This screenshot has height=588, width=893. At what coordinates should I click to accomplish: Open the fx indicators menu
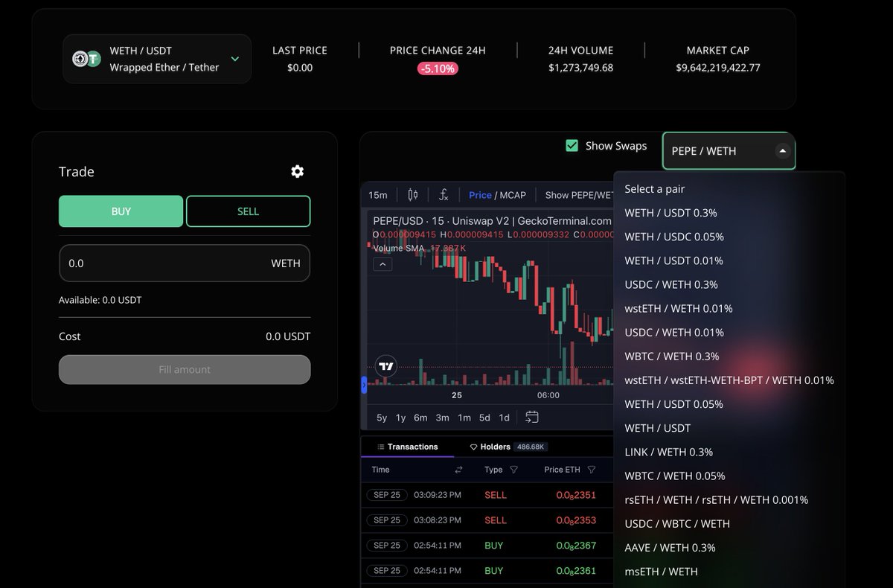(444, 195)
